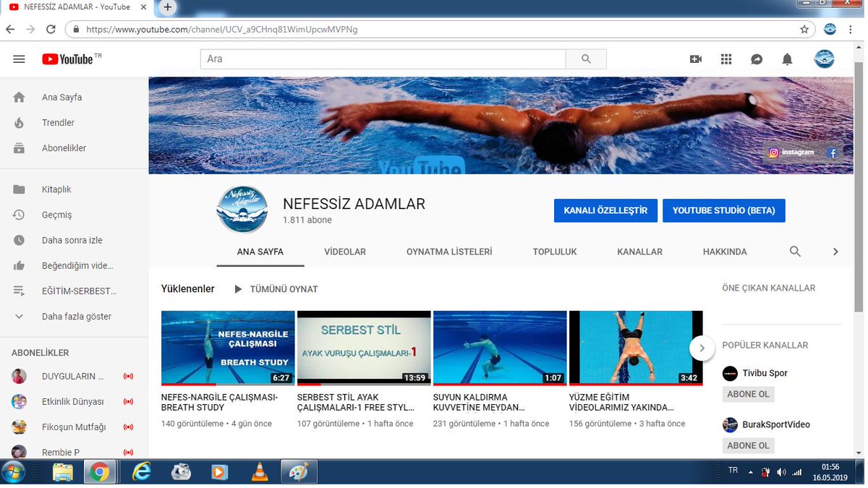Open the YouTube apps grid icon
Image resolution: width=868 pixels, height=488 pixels.
point(726,59)
